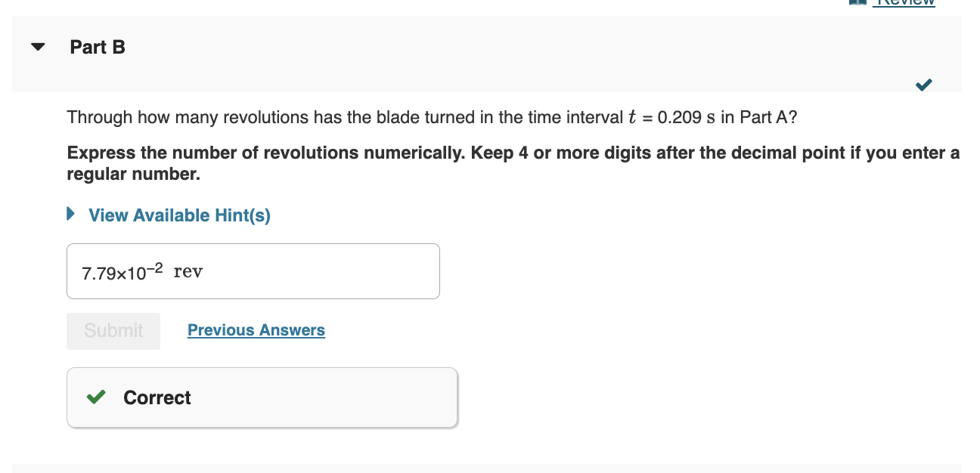Screen dimensions: 980x473
Task: Click the rev unit label in the answer box
Action: coord(188,272)
